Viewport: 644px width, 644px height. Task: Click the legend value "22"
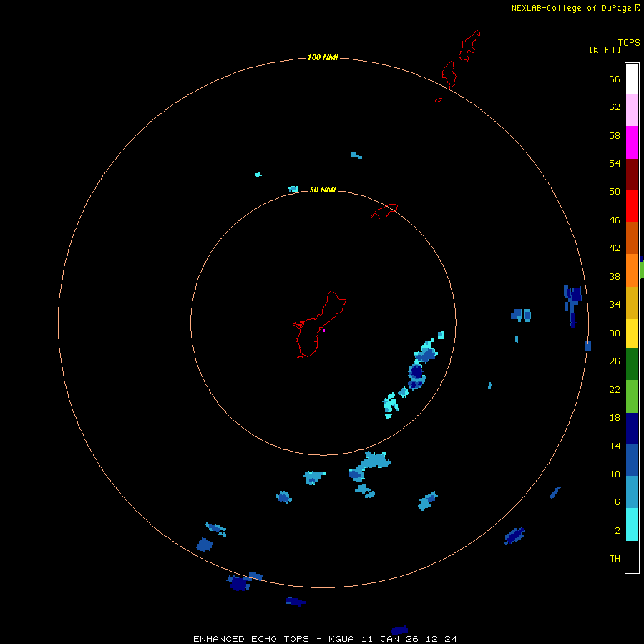click(x=615, y=389)
